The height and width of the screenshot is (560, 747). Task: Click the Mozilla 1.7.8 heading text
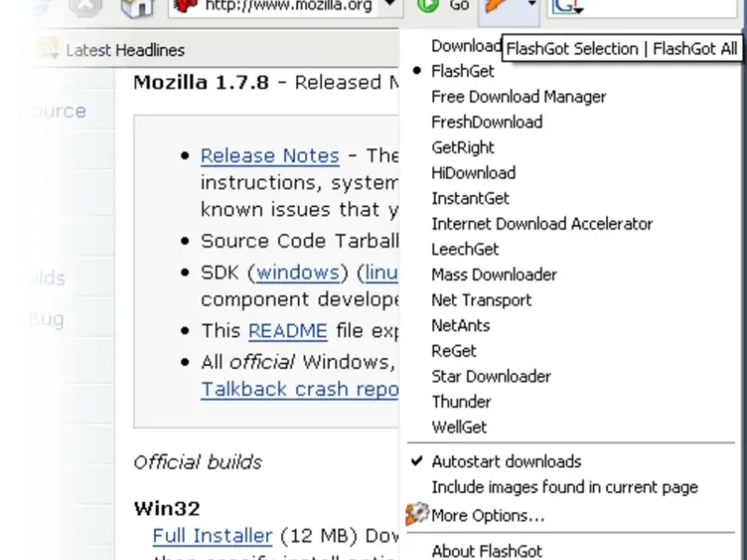pos(201,82)
